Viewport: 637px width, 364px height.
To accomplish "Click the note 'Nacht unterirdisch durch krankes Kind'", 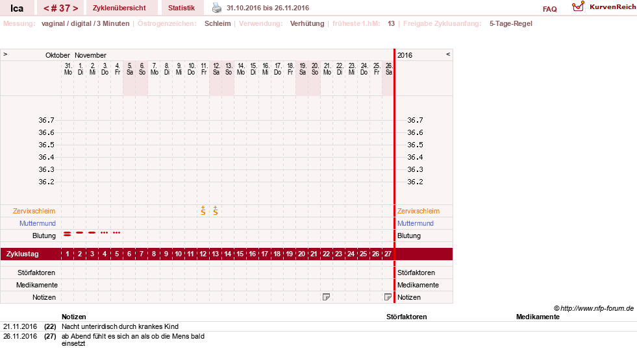I will tap(120, 326).
